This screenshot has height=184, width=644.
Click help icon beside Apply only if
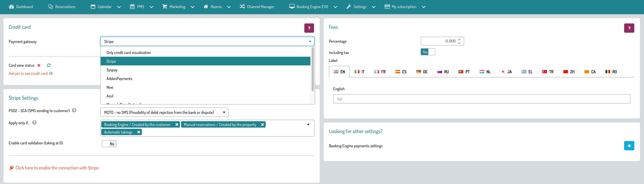click(x=34, y=123)
